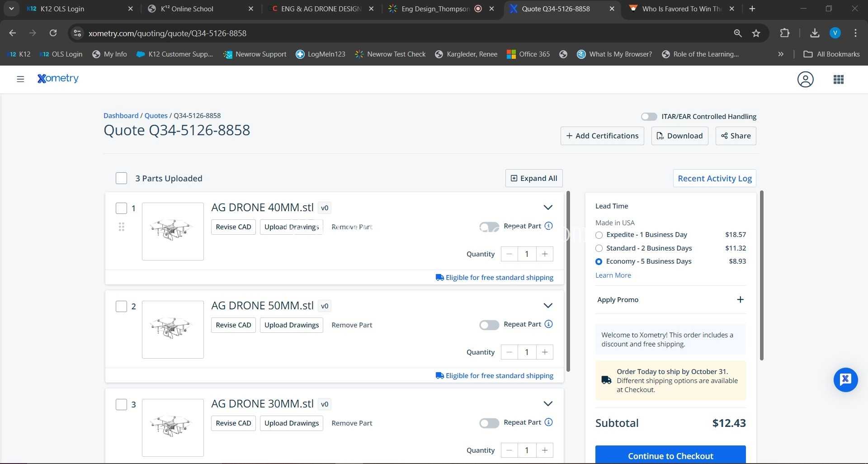Download the quote PDF
The image size is (868, 464).
(x=679, y=136)
